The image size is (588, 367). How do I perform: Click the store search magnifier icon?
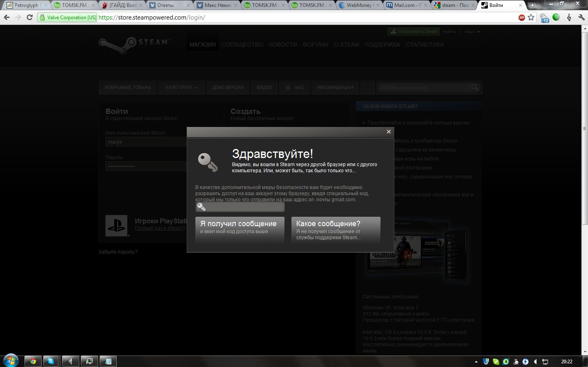474,87
